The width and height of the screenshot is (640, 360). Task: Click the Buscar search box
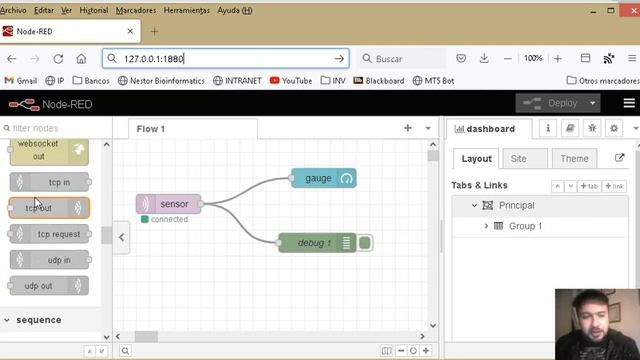tap(402, 59)
